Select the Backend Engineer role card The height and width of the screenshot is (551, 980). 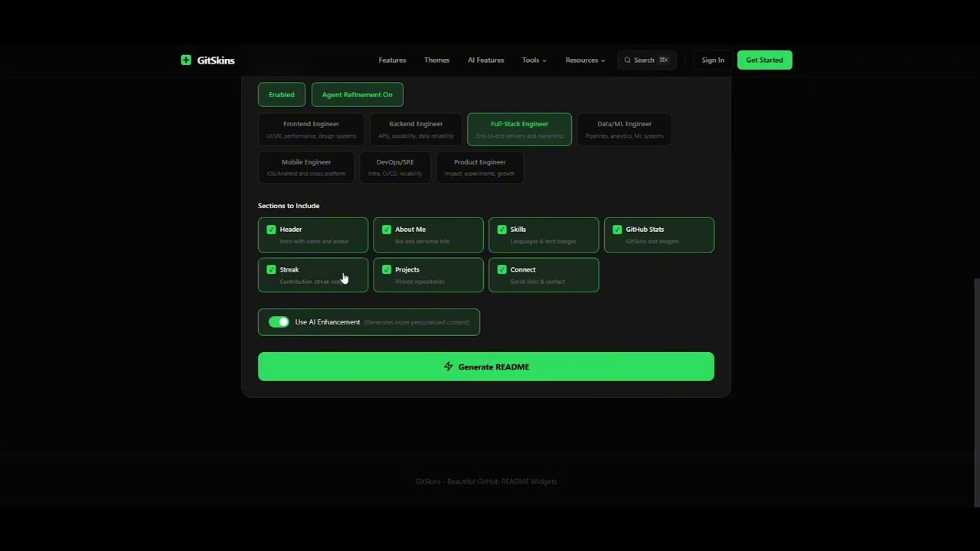[x=416, y=129]
